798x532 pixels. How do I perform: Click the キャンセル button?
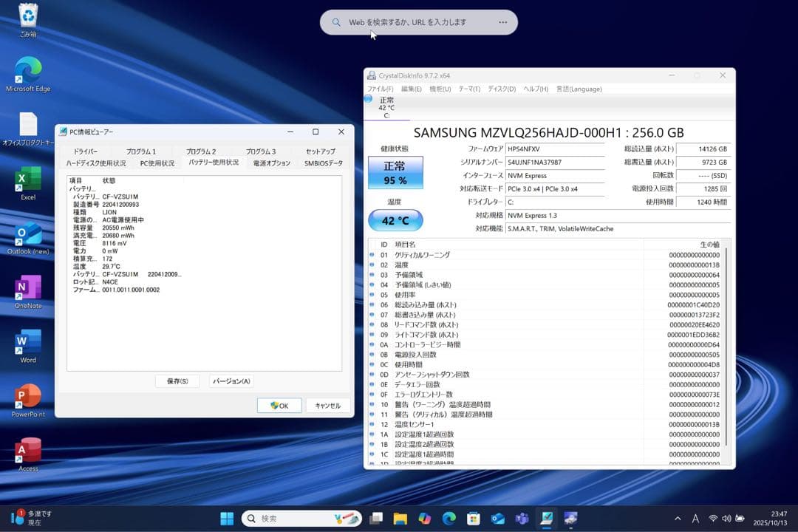328,406
